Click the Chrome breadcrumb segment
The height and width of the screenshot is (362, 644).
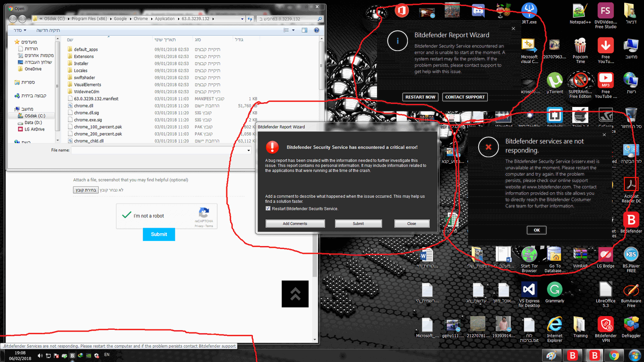(141, 19)
